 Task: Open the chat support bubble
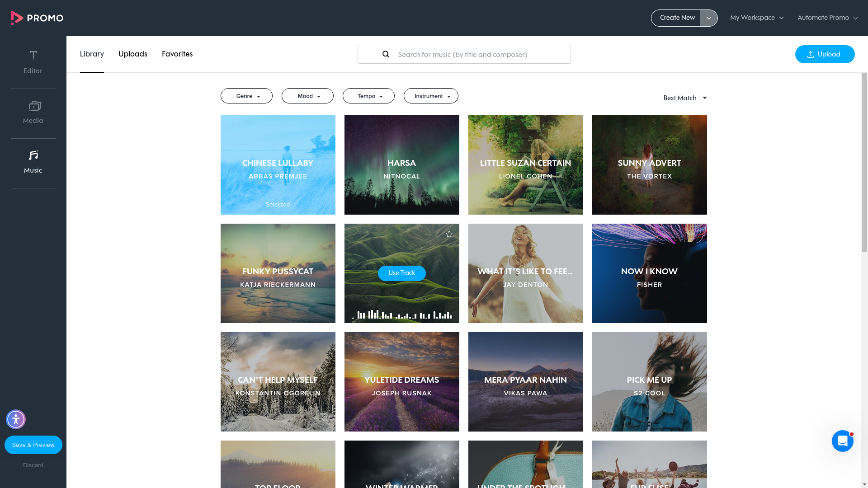pyautogui.click(x=843, y=441)
